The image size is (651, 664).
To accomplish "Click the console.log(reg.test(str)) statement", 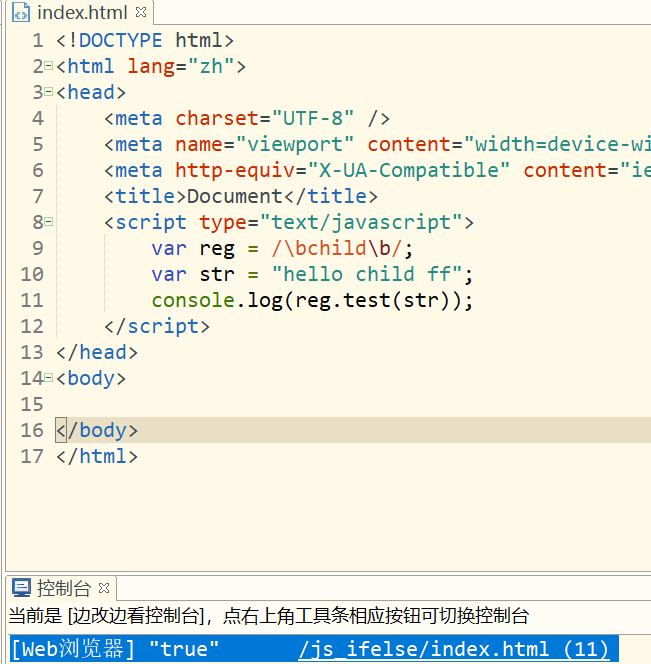I will [x=312, y=300].
